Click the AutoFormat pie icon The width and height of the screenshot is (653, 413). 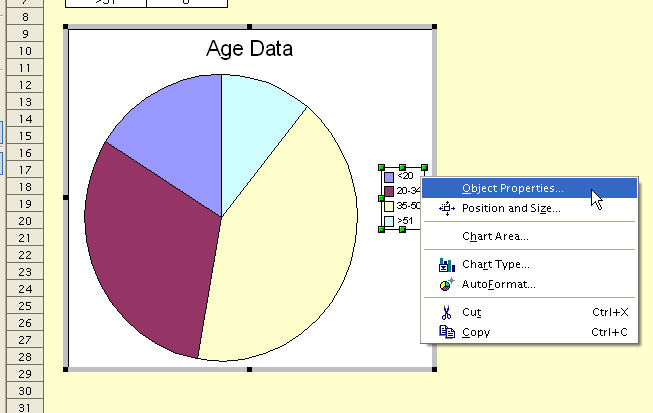click(x=446, y=285)
